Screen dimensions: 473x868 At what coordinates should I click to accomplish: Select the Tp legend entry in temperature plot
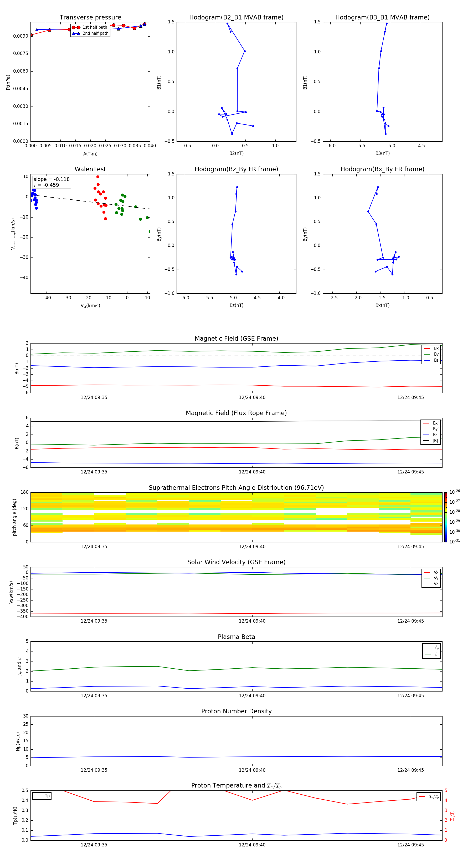coord(42,796)
